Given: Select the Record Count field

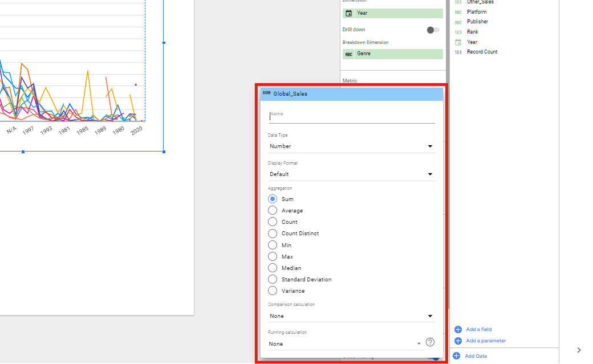Looking at the screenshot, I should [x=482, y=52].
